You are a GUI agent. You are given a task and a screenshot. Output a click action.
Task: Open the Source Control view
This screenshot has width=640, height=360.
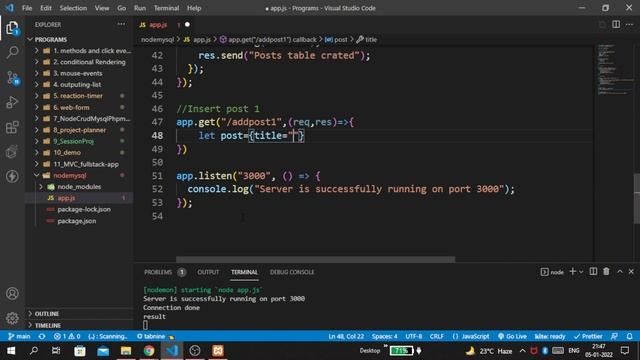pyautogui.click(x=12, y=77)
